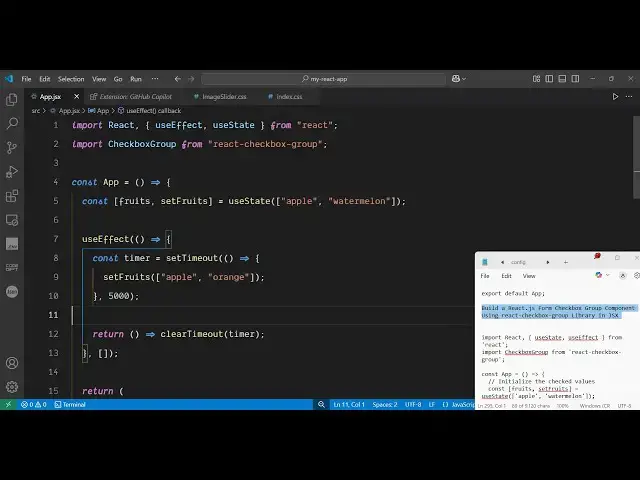Toggle the primary side bar
Screen dimensions: 640x480
[x=549, y=79]
